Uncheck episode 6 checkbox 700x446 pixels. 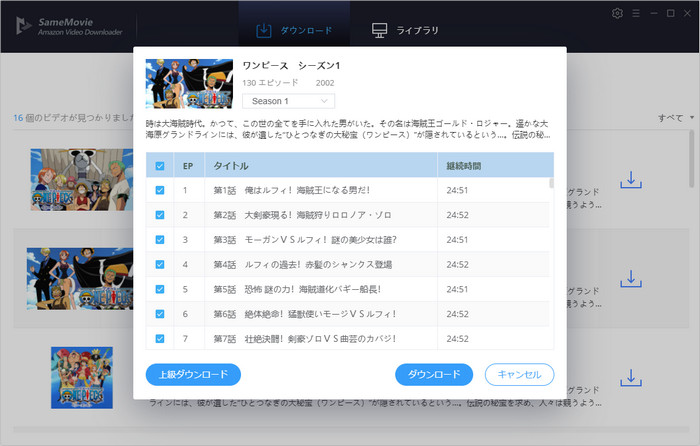160,314
